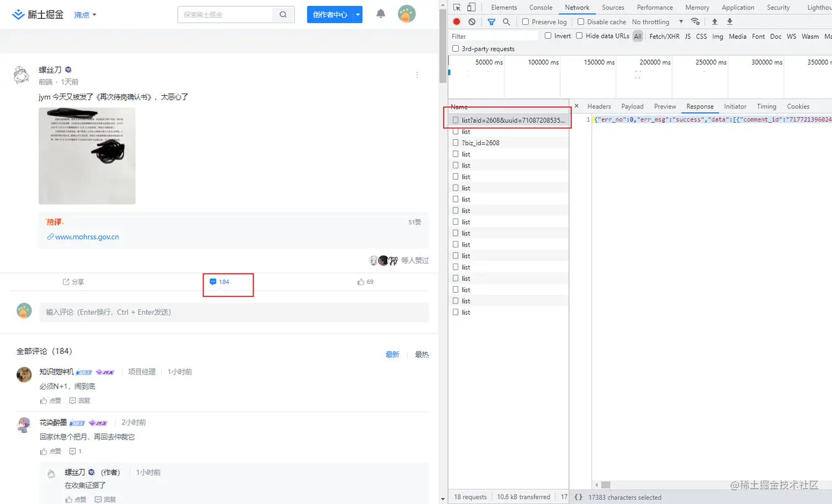Focus the Juejin search input
The image size is (832, 504).
pos(225,15)
